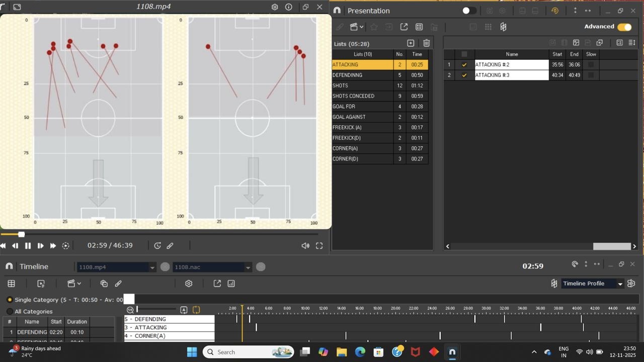Select the All Categories radio button
This screenshot has height=362, width=644.
[x=10, y=312]
